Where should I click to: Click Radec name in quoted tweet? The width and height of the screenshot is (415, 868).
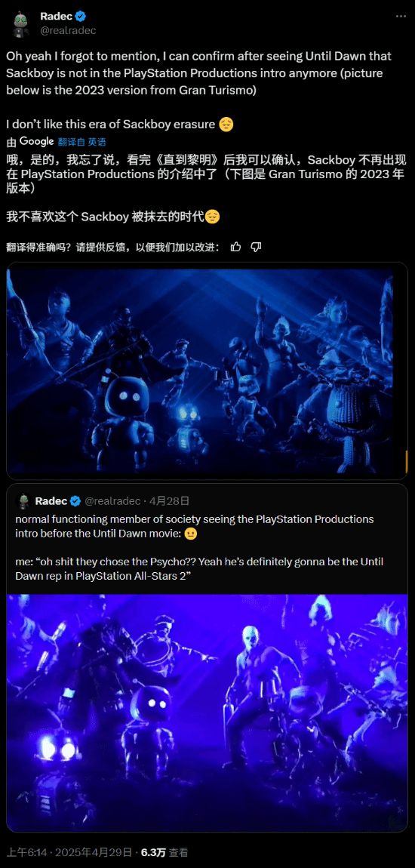[51, 501]
